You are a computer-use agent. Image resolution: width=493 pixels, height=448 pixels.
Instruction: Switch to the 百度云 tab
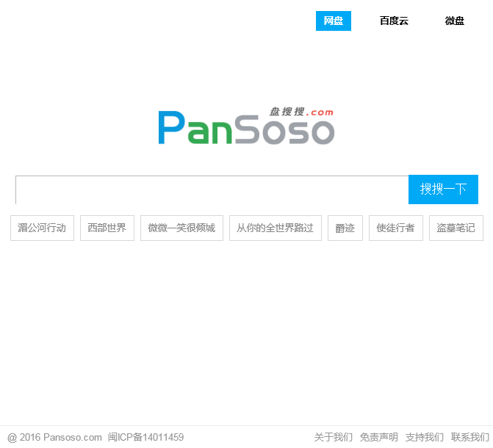tap(394, 21)
